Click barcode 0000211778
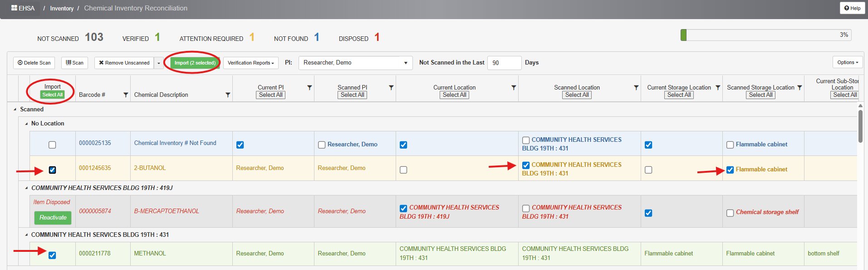Viewport: 868px width, 270px height. (95, 254)
